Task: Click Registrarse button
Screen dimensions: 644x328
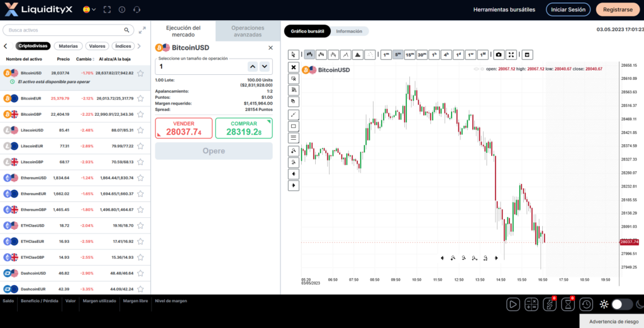Action: [x=618, y=9]
